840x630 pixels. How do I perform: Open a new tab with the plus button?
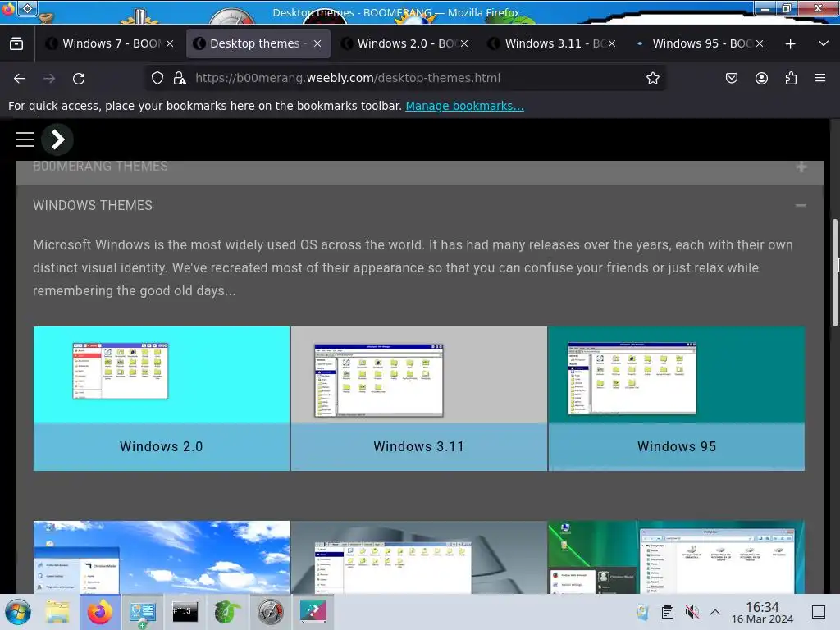pos(790,44)
